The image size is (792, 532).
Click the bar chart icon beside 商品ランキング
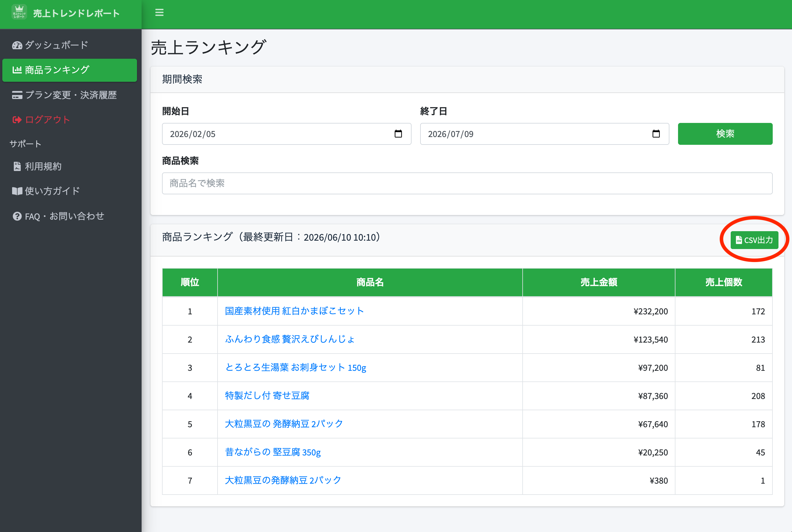(x=17, y=70)
